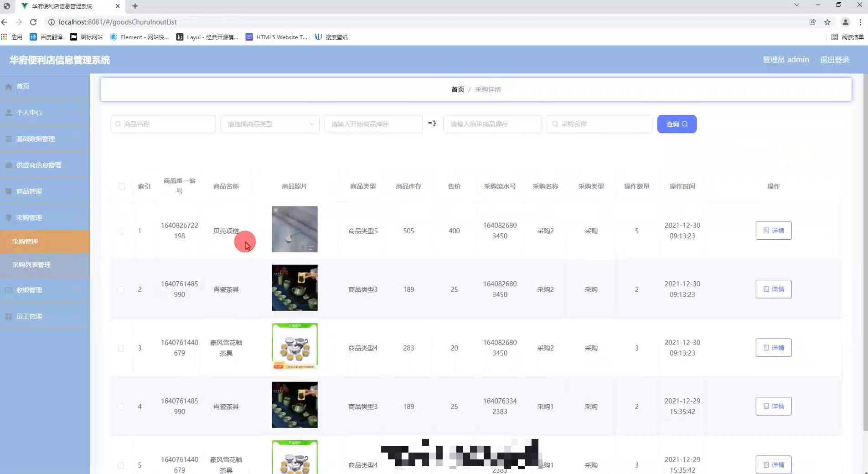Focus the 采购名称 search field

pos(599,124)
